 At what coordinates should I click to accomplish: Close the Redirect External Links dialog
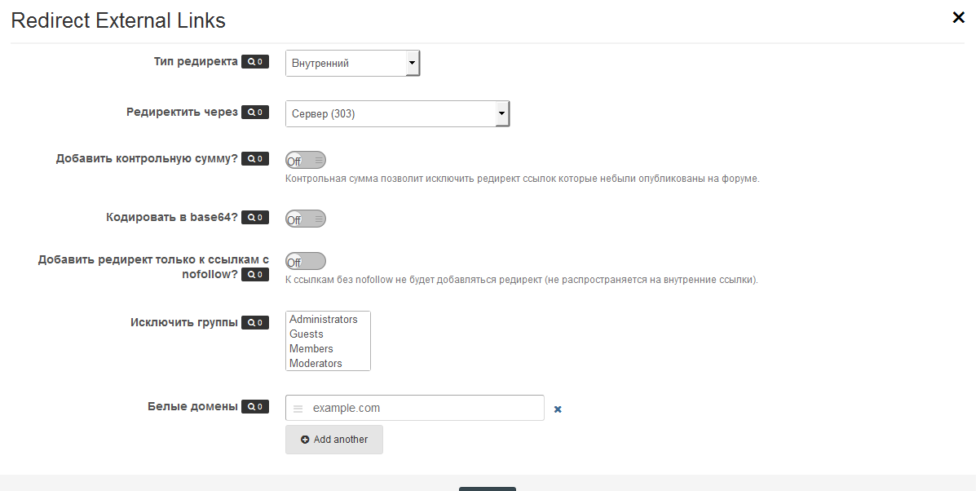click(x=958, y=18)
